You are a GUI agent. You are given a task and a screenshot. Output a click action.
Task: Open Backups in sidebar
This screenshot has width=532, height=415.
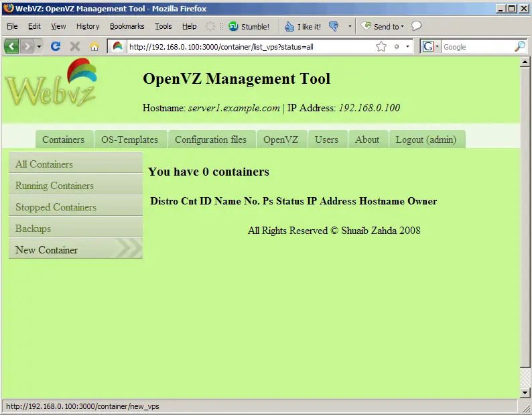(76, 227)
